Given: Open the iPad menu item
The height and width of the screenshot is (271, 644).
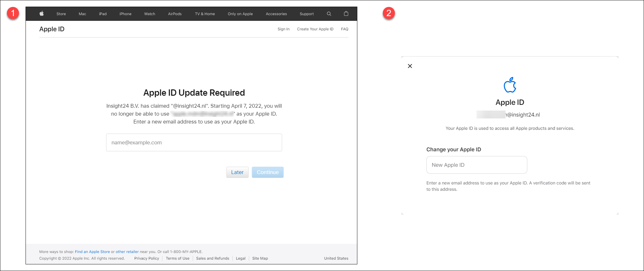Looking at the screenshot, I should (x=103, y=14).
